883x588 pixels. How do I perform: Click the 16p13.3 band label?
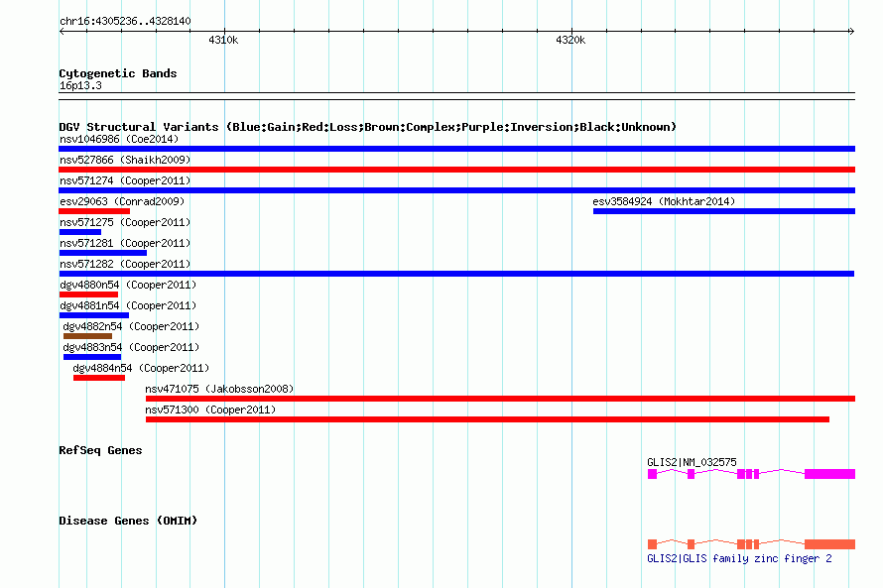(x=80, y=86)
